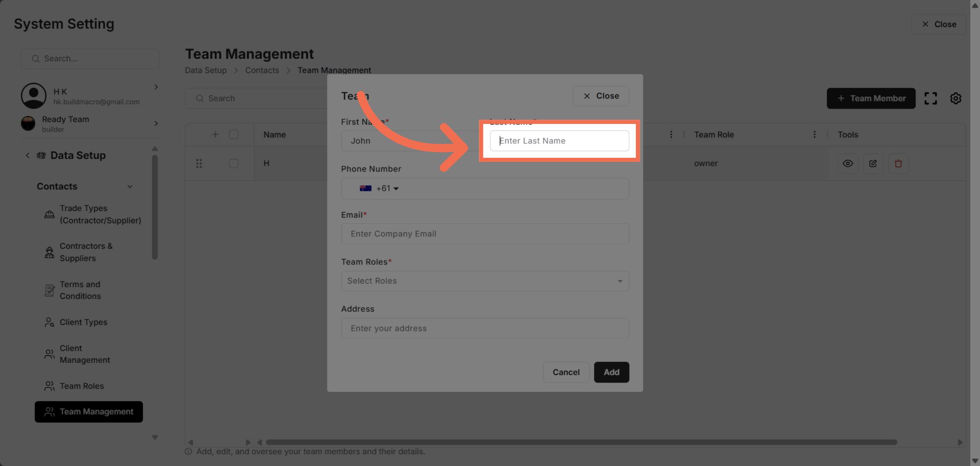Click the fullscreen expand icon
The image size is (980, 466).
pyautogui.click(x=931, y=98)
